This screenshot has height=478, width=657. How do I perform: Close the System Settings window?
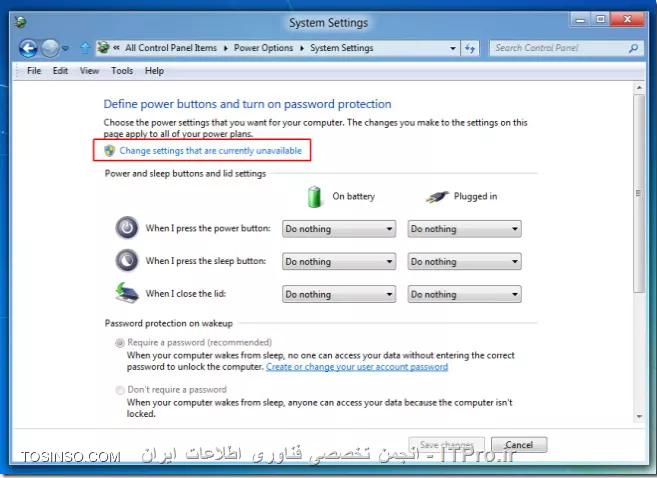pos(627,20)
